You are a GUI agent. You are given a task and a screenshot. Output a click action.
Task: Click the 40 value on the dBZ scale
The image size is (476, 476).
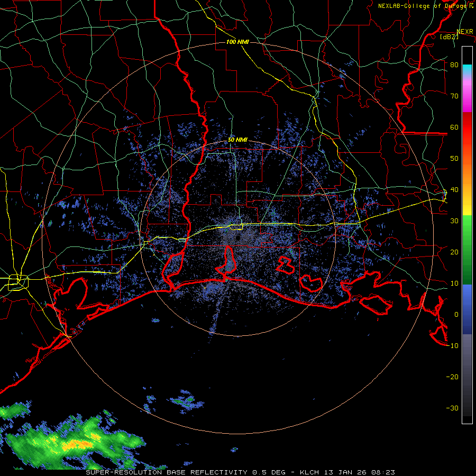[454, 190]
